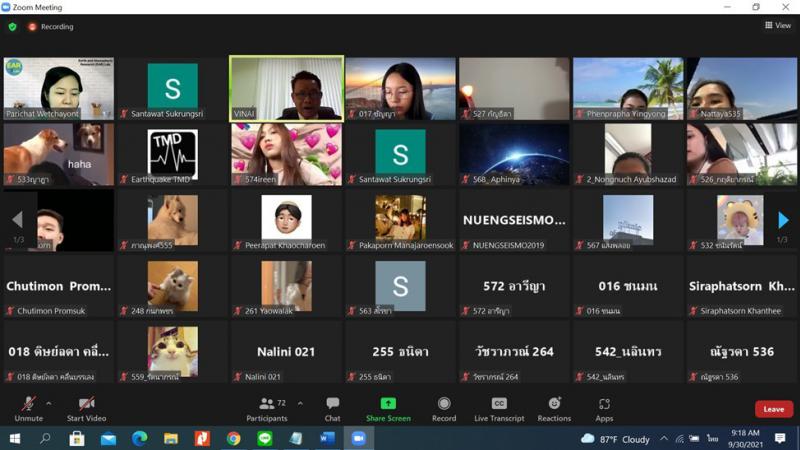Open Google Chrome from taskbar
The width and height of the screenshot is (800, 450).
tap(233, 439)
